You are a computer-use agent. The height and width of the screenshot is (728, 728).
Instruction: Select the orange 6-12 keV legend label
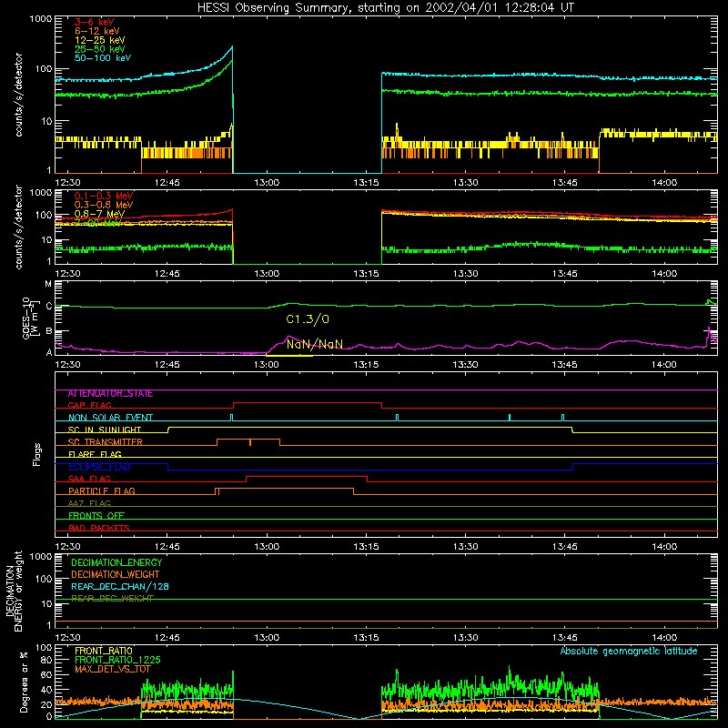97,31
